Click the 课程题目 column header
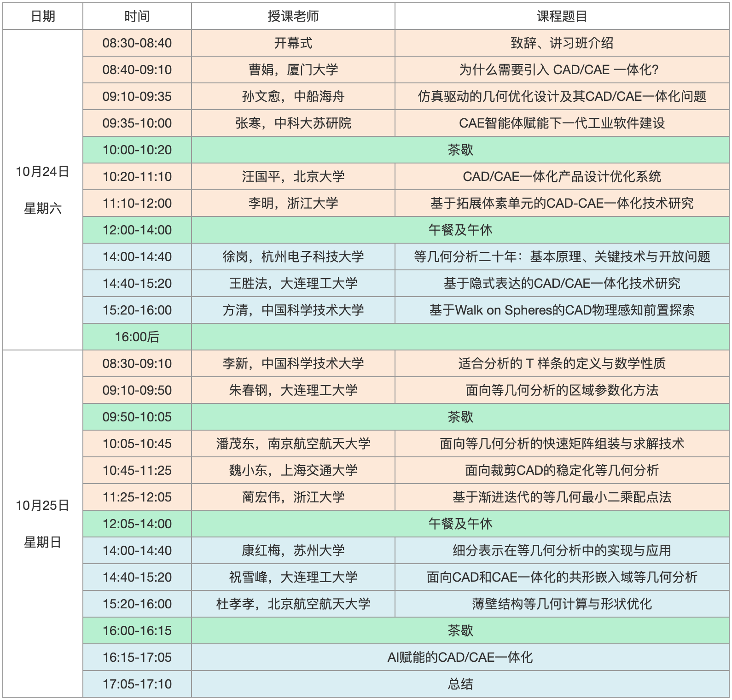Viewport: 732px width, 700px height. 562,16
